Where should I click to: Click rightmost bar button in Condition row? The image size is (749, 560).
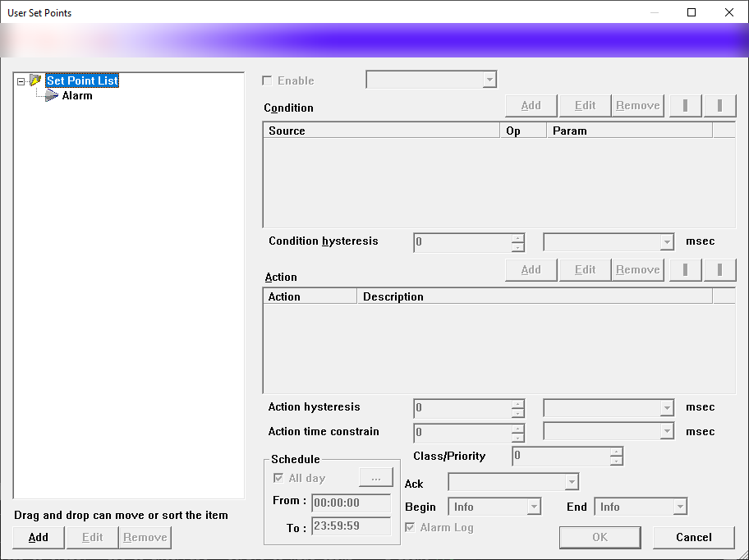(720, 105)
